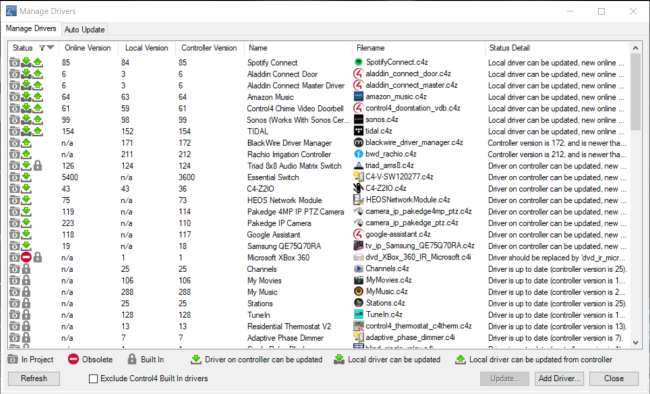Toggle Exclude Control4 Built In drivers checkbox
Image resolution: width=650 pixels, height=394 pixels.
(93, 378)
